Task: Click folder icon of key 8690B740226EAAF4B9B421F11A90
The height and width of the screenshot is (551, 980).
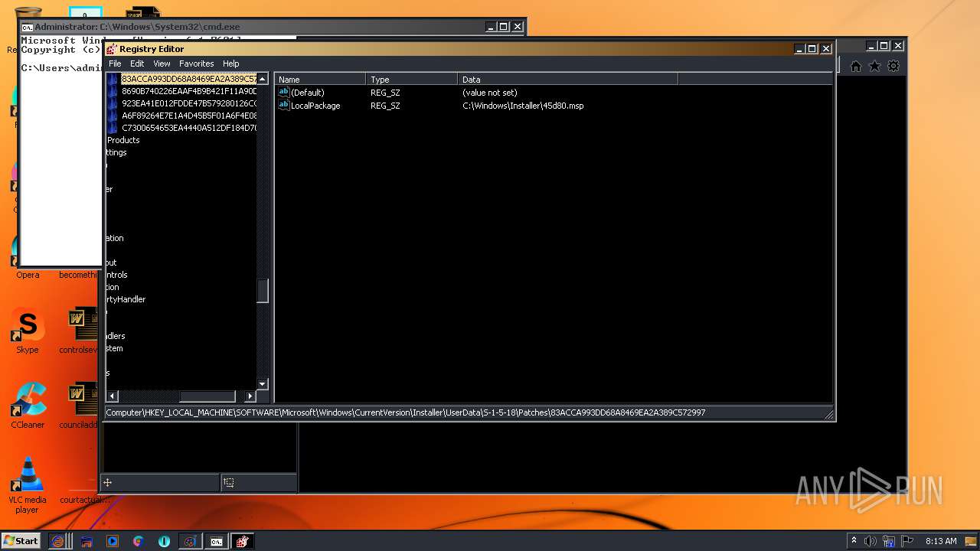Action: click(x=113, y=91)
